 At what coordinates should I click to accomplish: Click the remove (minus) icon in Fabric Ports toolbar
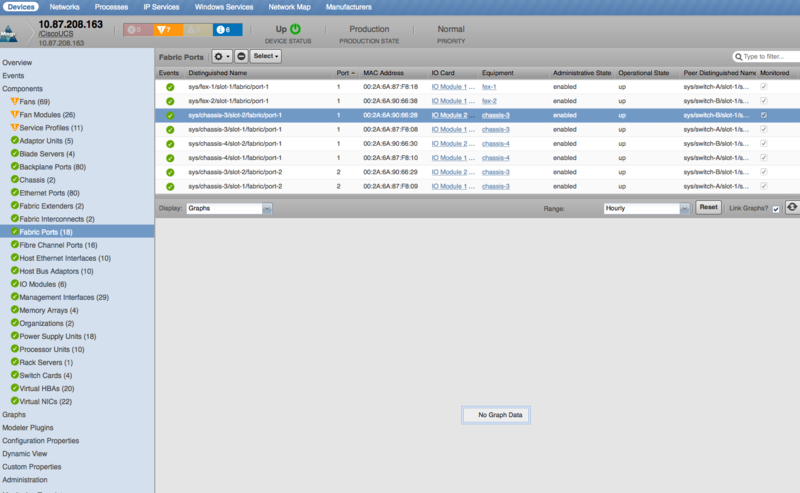coord(241,57)
